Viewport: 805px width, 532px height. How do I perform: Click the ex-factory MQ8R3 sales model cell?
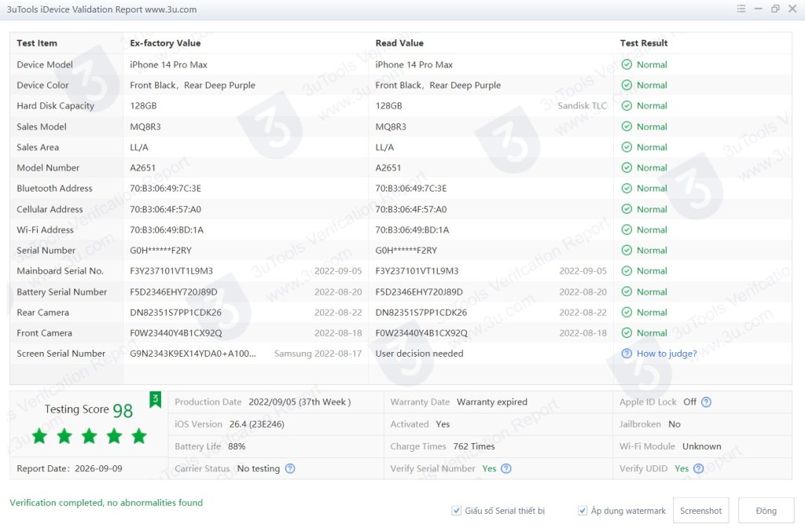coord(145,127)
